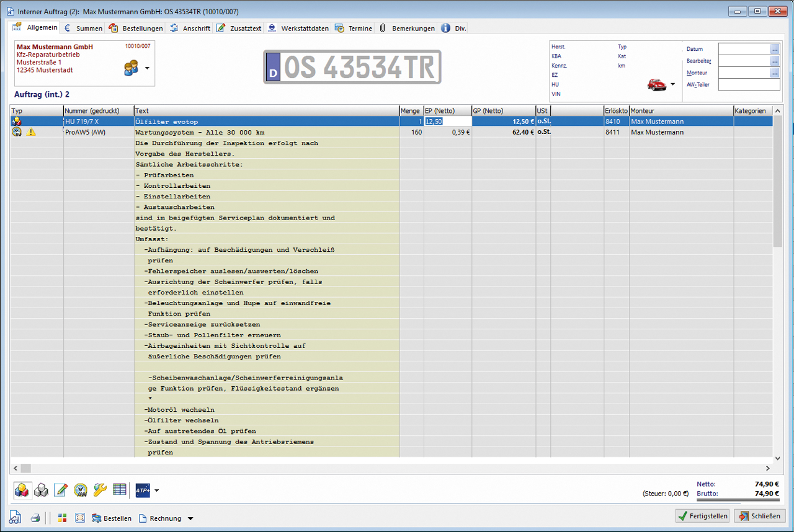
Task: Click the Ölfilter evotop text cell
Action: pyautogui.click(x=267, y=122)
